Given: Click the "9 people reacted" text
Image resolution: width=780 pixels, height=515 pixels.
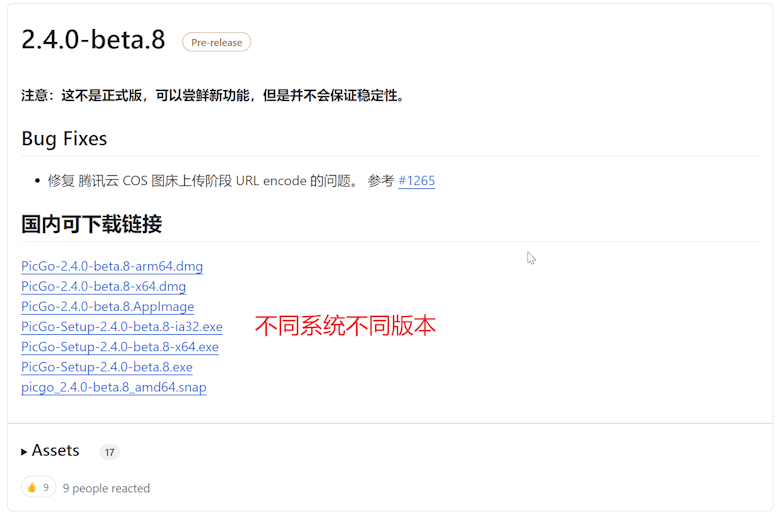Looking at the screenshot, I should [106, 489].
